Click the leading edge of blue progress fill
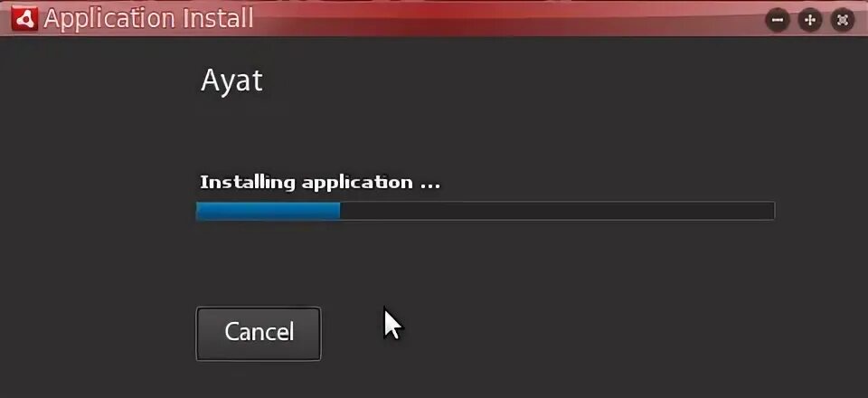Screen dimensions: 868x398 tap(338, 211)
